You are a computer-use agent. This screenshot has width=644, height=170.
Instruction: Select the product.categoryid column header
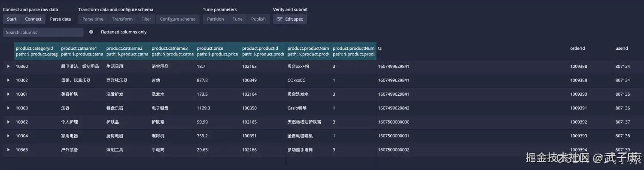click(x=37, y=51)
